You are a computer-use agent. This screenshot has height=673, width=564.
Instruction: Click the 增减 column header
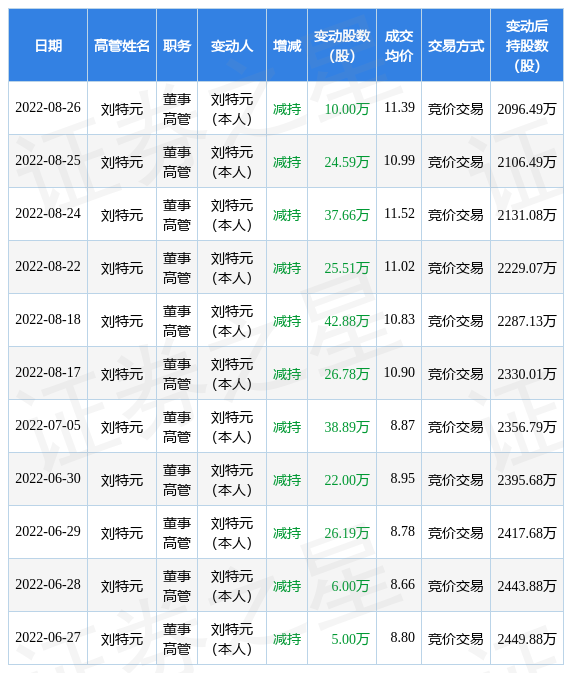pyautogui.click(x=287, y=45)
